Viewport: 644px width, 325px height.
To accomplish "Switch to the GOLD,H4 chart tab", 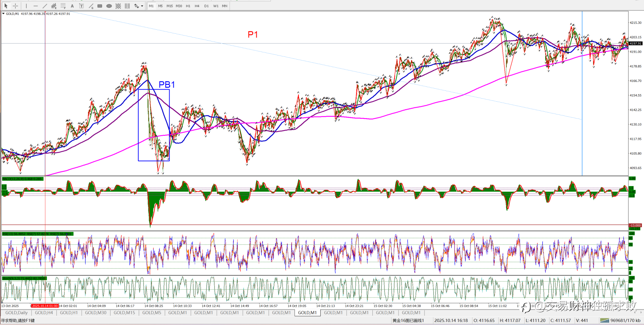I will click(x=44, y=313).
